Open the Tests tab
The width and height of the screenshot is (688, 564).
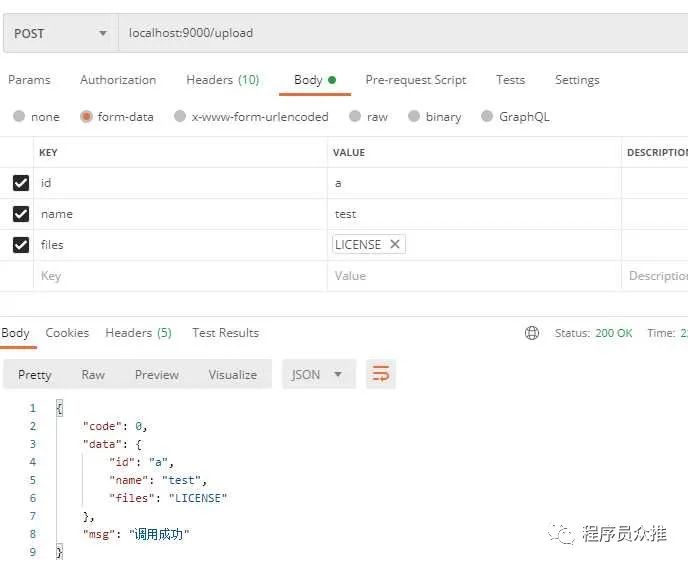coord(510,80)
